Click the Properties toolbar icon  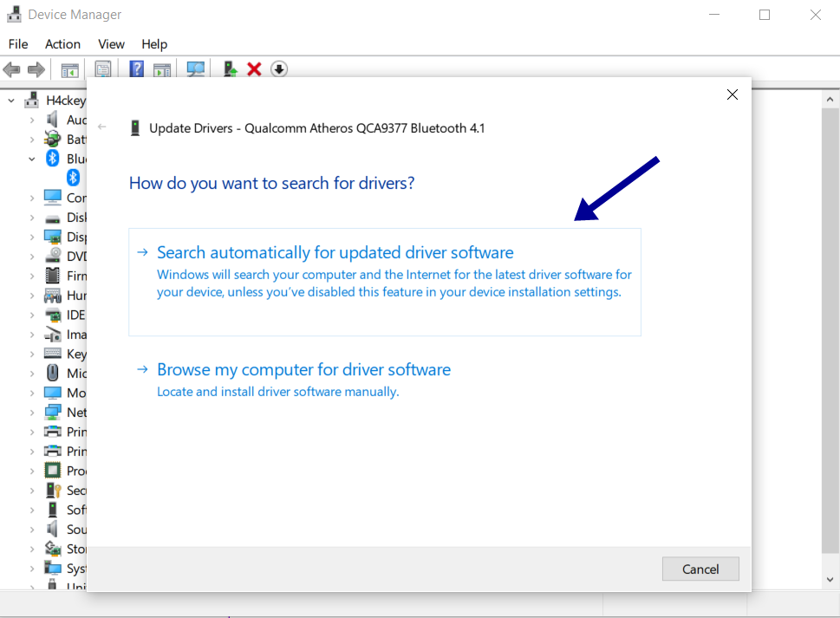tap(103, 69)
